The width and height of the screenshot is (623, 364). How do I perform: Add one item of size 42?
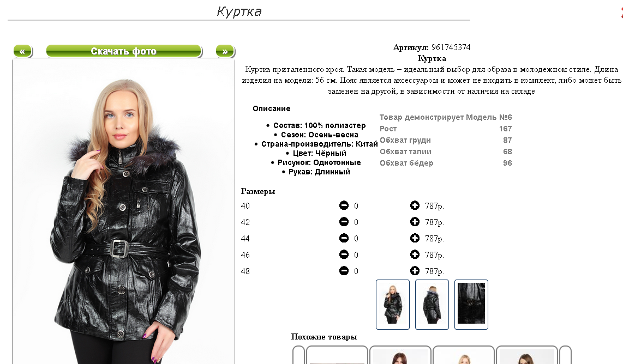pos(415,221)
